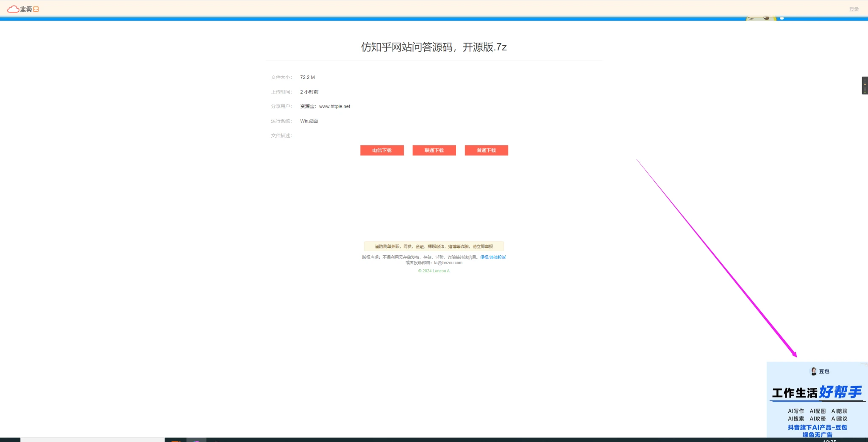Click the ta@lanzou.com complaint email
The image size is (868, 442).
(448, 263)
